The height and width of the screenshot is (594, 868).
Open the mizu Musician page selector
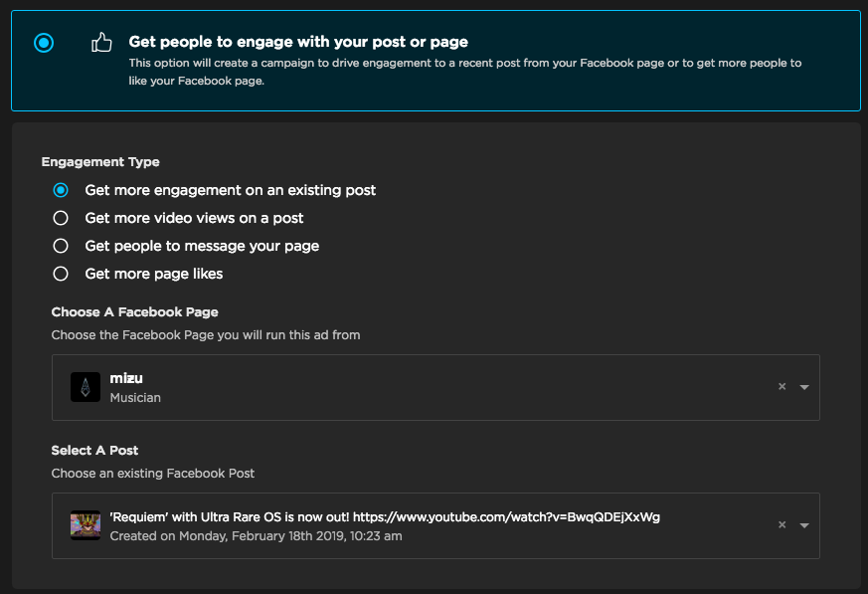coord(435,387)
